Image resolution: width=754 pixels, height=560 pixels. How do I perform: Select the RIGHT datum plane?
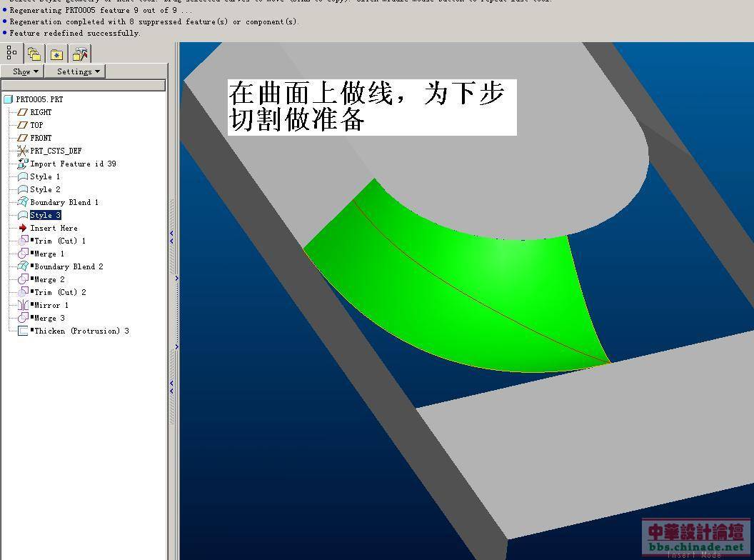(x=41, y=112)
